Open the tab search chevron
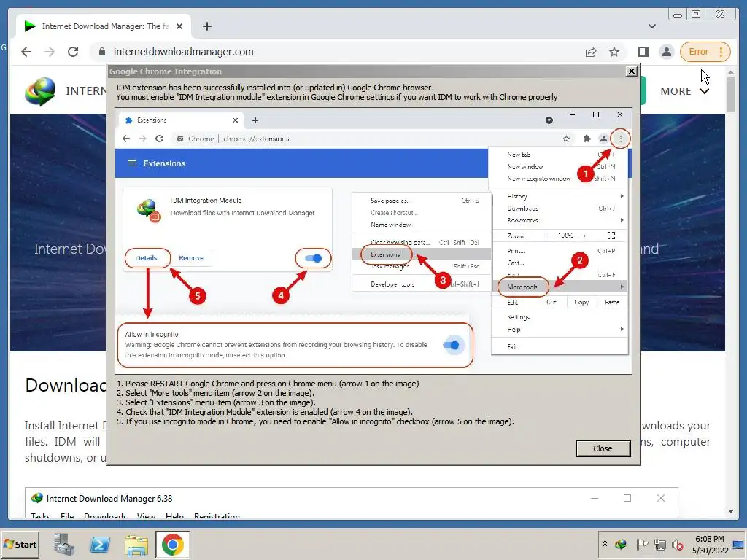The image size is (747, 560). (651, 26)
